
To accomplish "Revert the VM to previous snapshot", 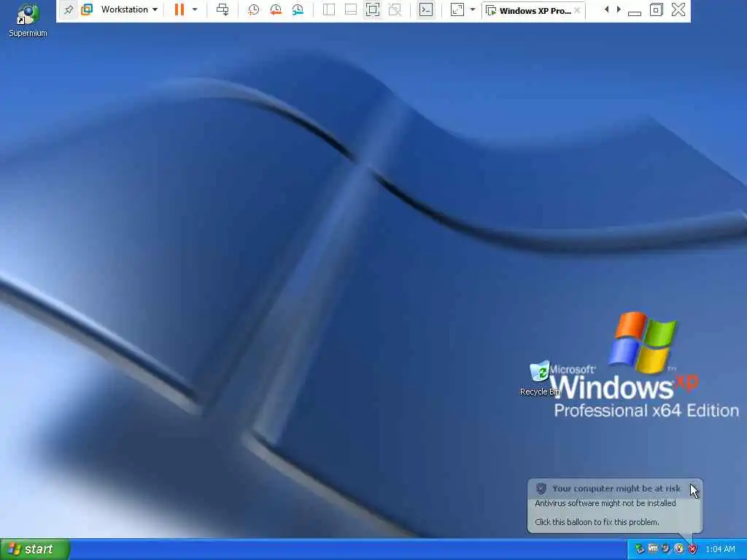I will 275,9.
